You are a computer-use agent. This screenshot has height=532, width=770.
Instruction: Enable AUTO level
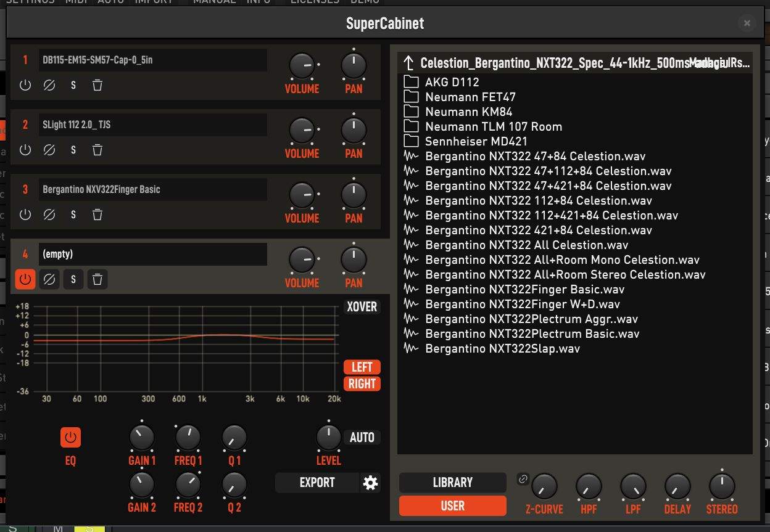click(x=362, y=438)
